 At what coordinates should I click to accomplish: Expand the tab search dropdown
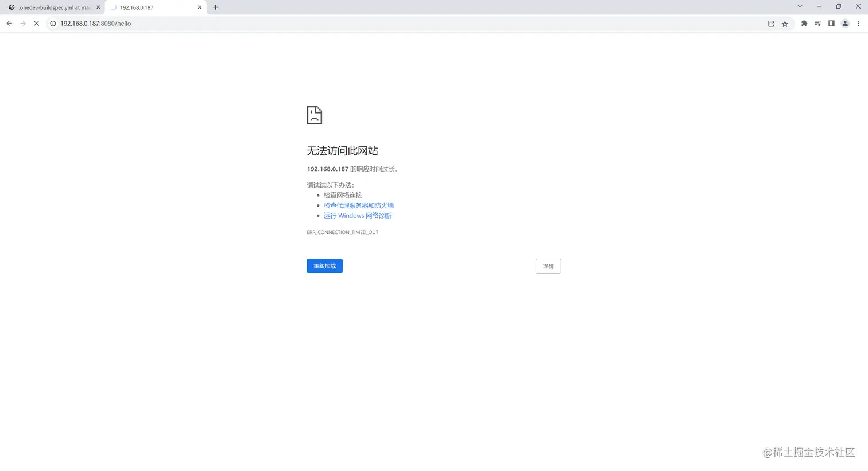800,6
